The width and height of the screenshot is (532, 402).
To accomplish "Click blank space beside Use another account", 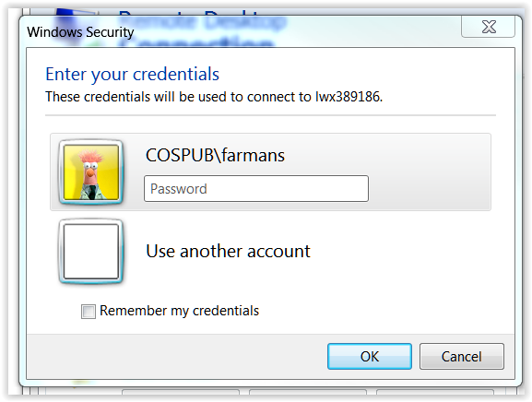I will (x=400, y=252).
